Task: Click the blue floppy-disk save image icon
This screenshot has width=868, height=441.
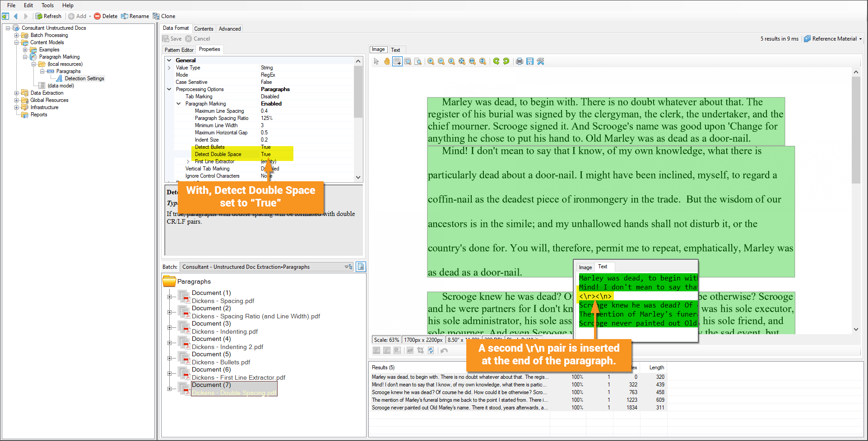Action: 530,61
